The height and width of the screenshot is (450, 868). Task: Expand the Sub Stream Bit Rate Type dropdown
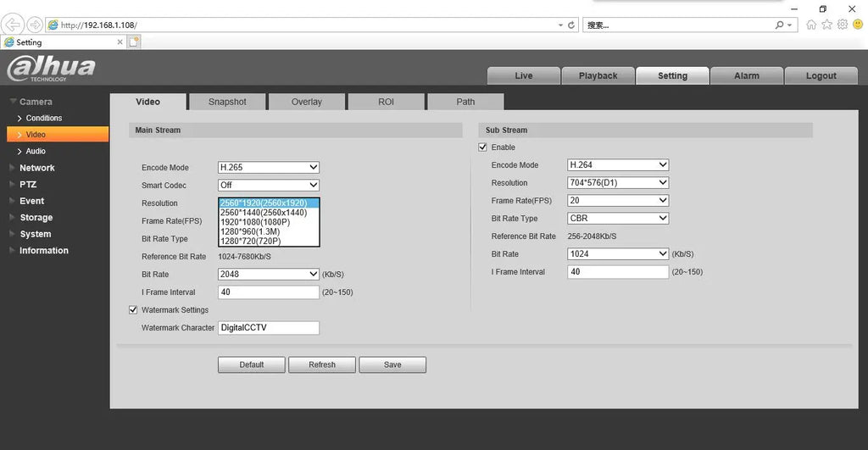coord(618,219)
